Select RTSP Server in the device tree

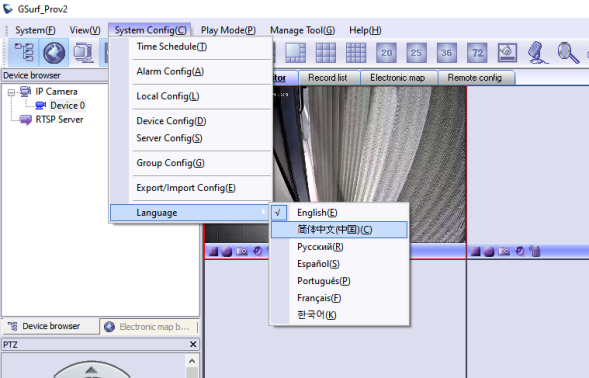(x=59, y=119)
